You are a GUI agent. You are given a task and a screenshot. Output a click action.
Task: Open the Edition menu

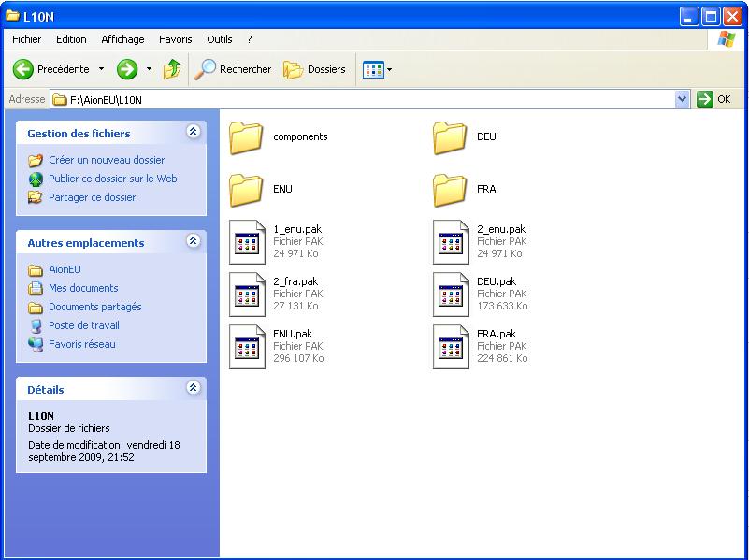click(71, 39)
